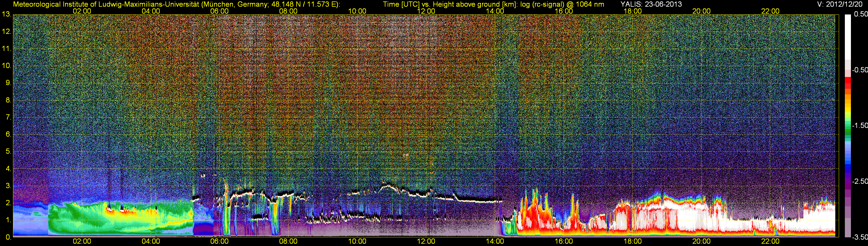The height and width of the screenshot is (246, 868).
Task: Click the 6 km height axis label
Action: pos(8,135)
